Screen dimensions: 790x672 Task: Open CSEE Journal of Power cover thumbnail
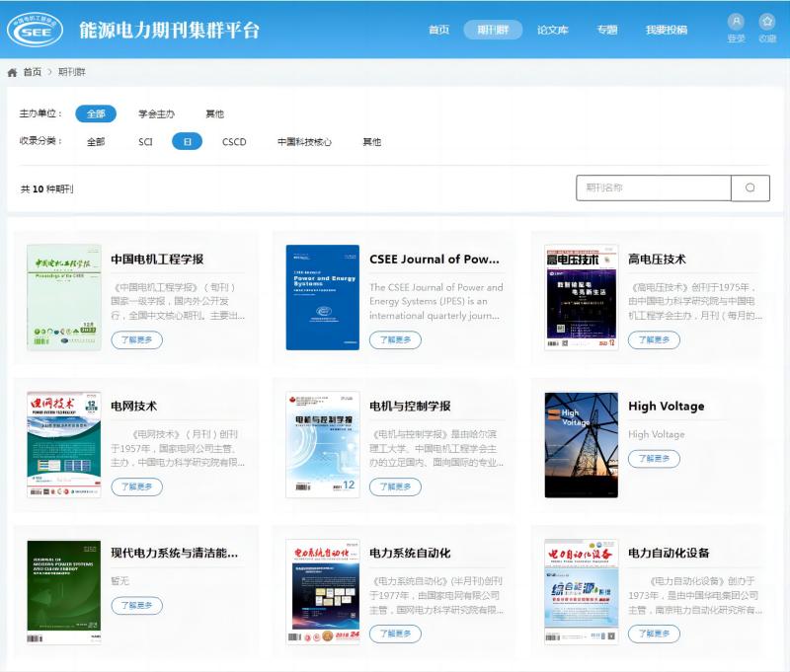322,297
